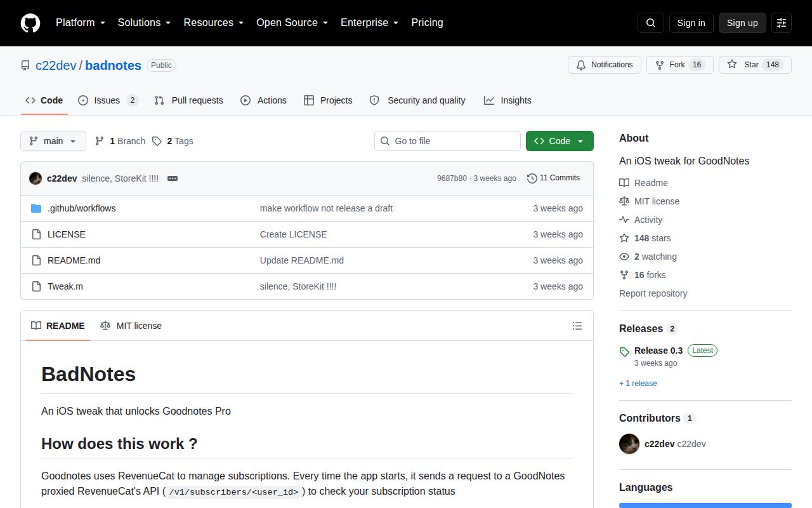Click the Sign in button
Viewport: 812px width, 508px height.
click(691, 23)
